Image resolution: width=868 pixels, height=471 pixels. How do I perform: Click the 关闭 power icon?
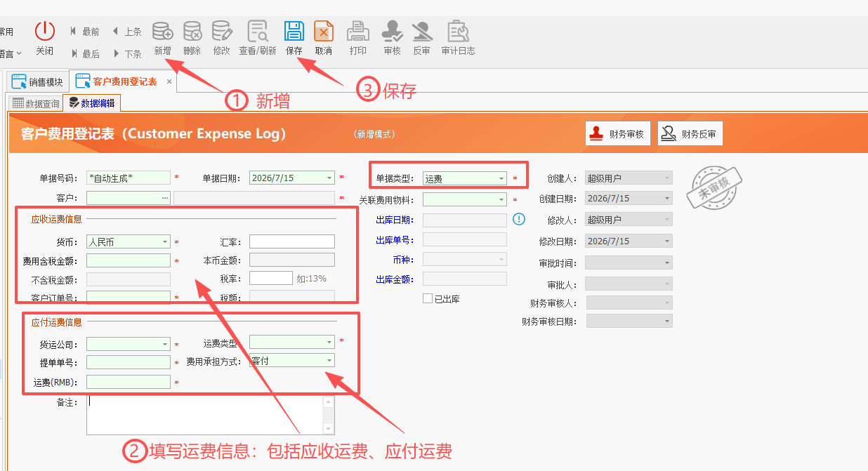44,32
